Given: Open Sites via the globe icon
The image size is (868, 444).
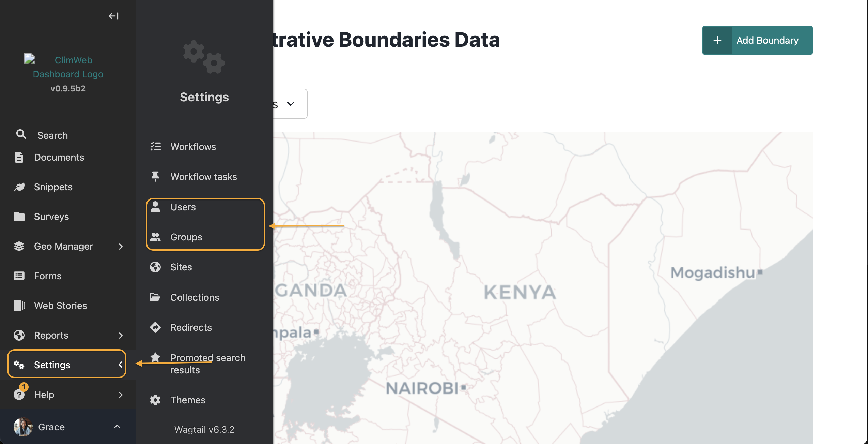Looking at the screenshot, I should [x=155, y=267].
